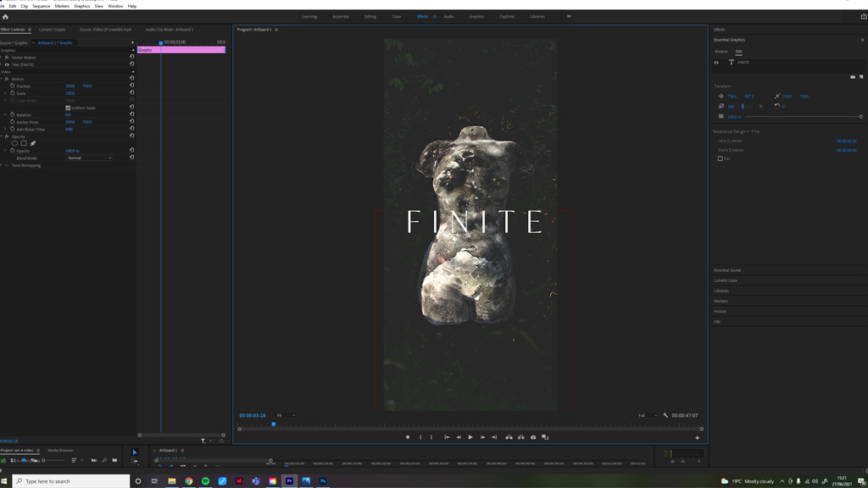868x488 pixels.
Task: Switch to the Color workspace
Action: coord(397,16)
